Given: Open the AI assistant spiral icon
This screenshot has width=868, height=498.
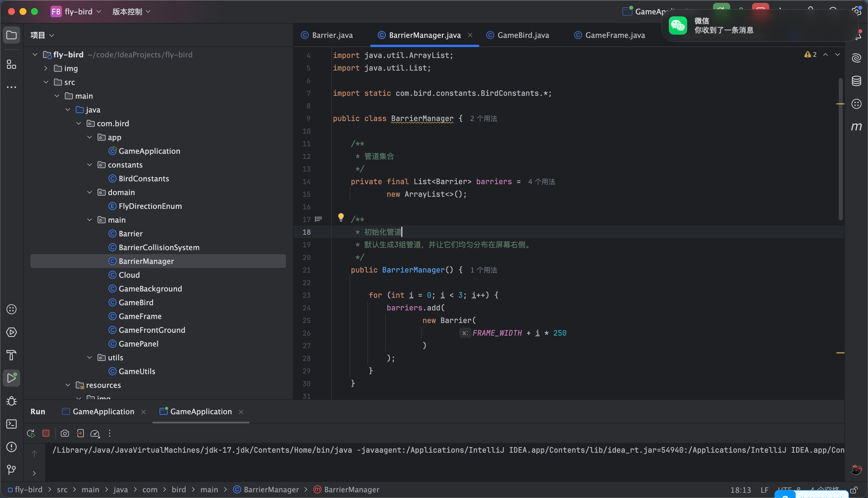Looking at the screenshot, I should [856, 58].
